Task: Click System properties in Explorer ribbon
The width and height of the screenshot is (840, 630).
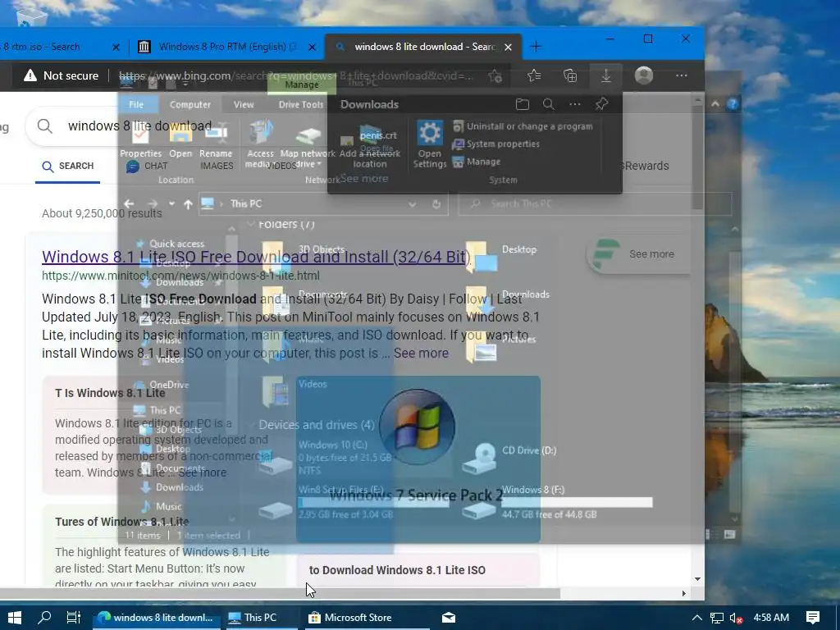Action: click(x=496, y=144)
